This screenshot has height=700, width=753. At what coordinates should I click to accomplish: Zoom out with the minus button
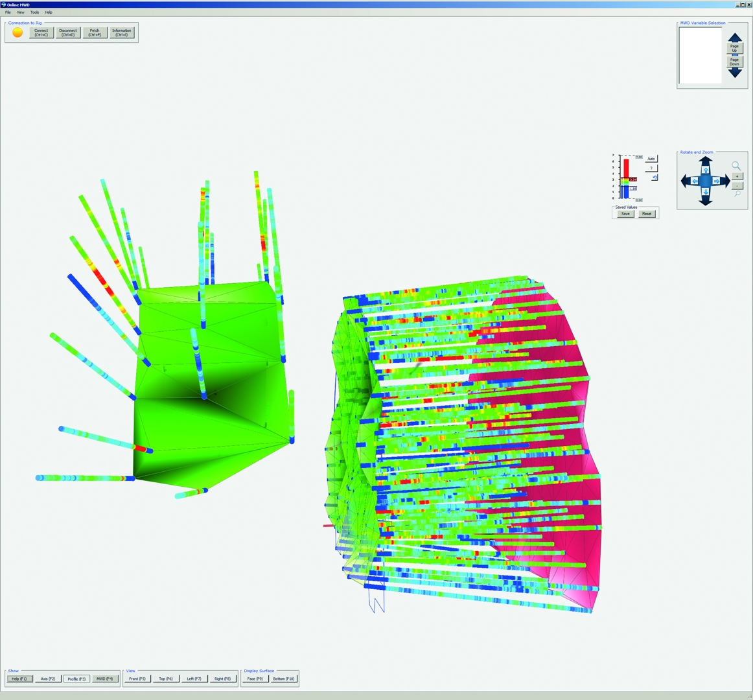click(x=737, y=185)
